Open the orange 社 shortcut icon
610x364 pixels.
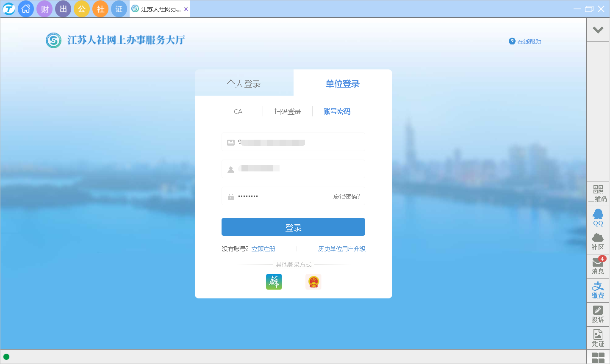pos(100,9)
